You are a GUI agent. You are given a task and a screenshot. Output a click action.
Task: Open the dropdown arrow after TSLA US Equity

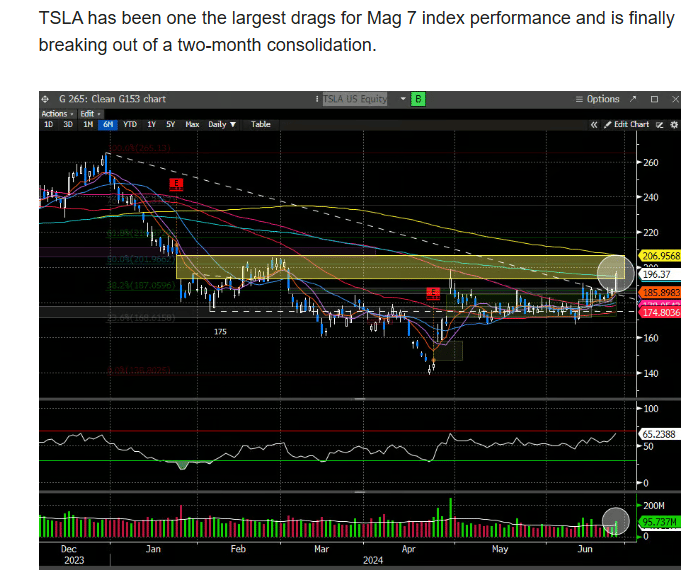403,99
